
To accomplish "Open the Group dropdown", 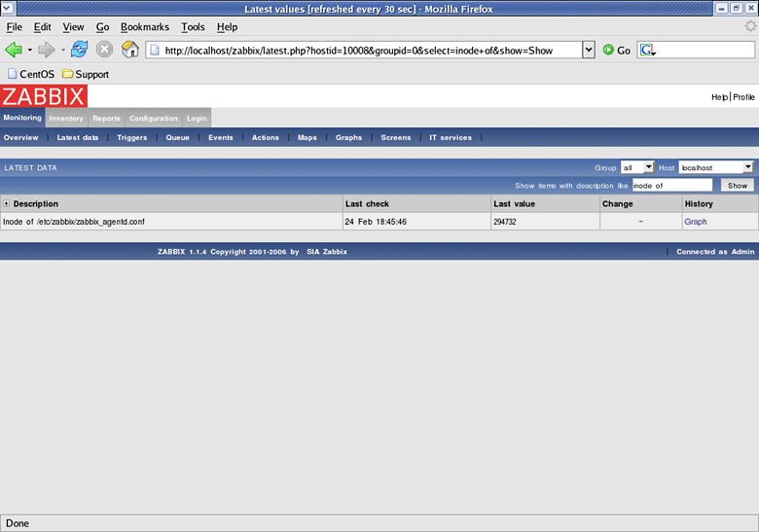I will point(637,168).
